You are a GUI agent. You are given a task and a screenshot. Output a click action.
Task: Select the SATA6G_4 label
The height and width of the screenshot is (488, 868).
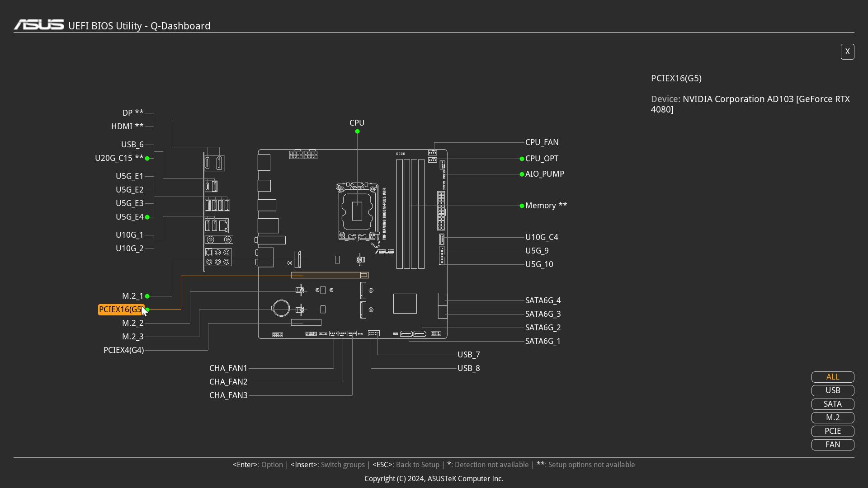[x=543, y=300]
